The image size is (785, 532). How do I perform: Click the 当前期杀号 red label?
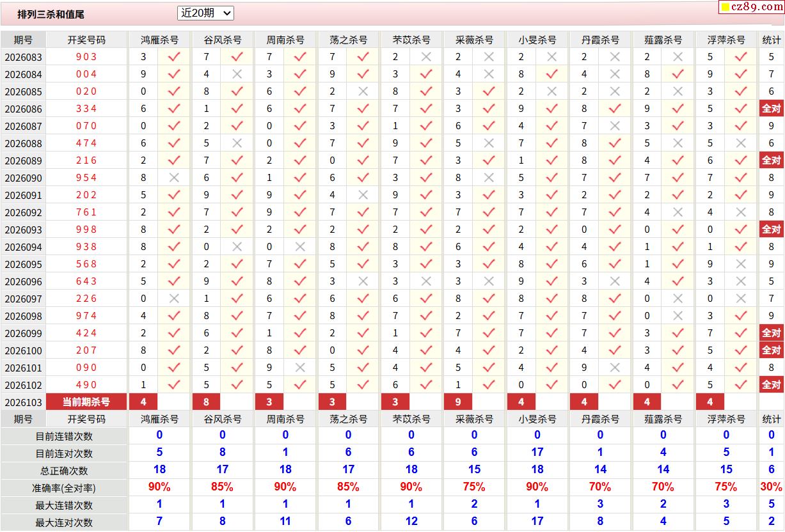pyautogui.click(x=86, y=402)
